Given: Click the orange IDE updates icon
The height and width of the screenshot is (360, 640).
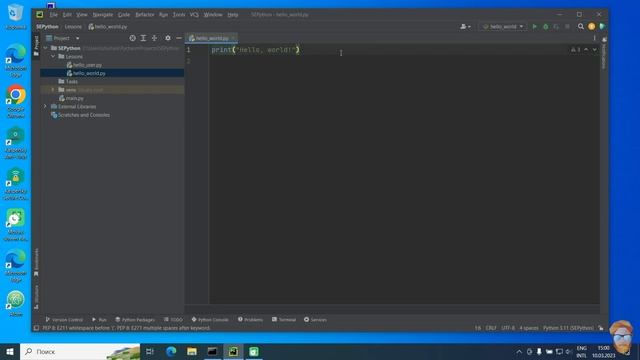Looking at the screenshot, I should [591, 27].
